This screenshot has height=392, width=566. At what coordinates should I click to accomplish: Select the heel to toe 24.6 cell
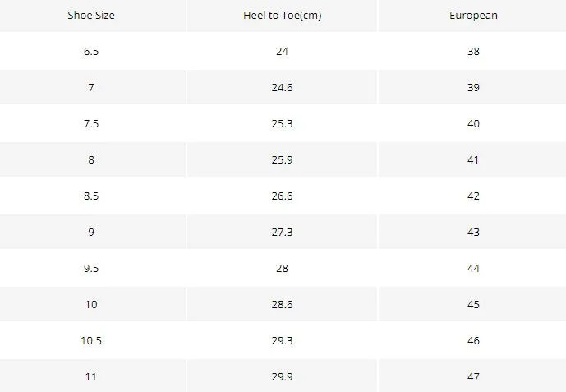(x=282, y=87)
